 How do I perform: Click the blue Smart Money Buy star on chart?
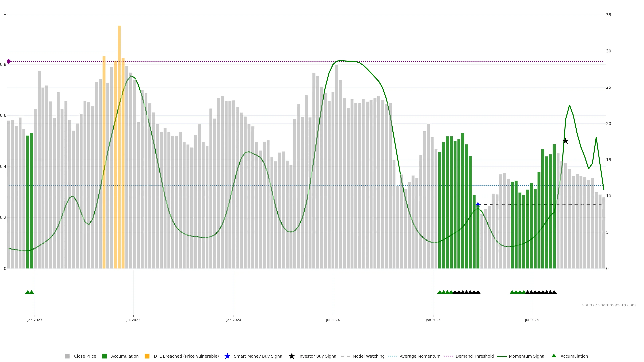point(478,205)
